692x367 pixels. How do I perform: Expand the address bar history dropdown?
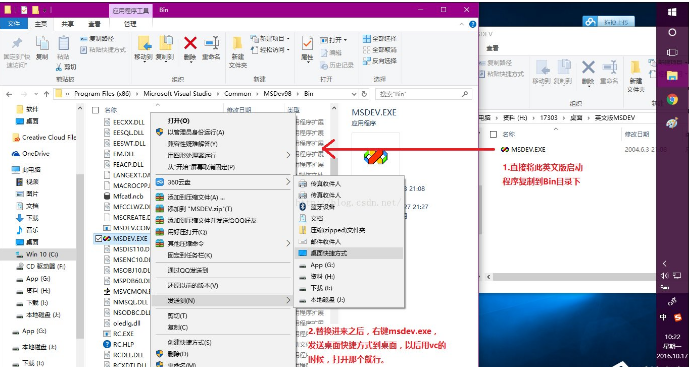(354, 94)
